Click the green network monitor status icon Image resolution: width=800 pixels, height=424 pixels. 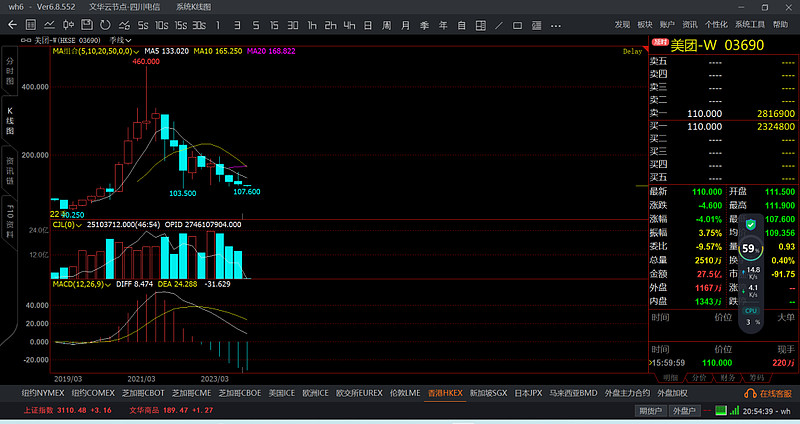[720, 410]
